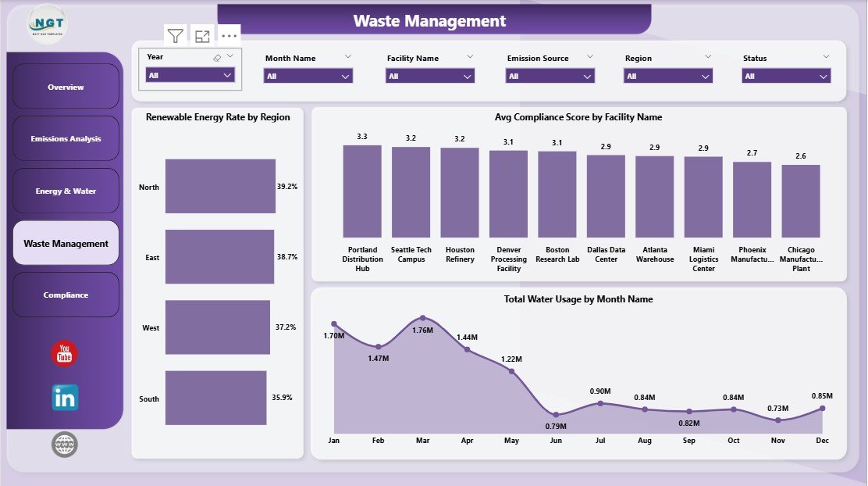Switch to the Overview page
Viewport: 868px width, 486px height.
click(65, 87)
